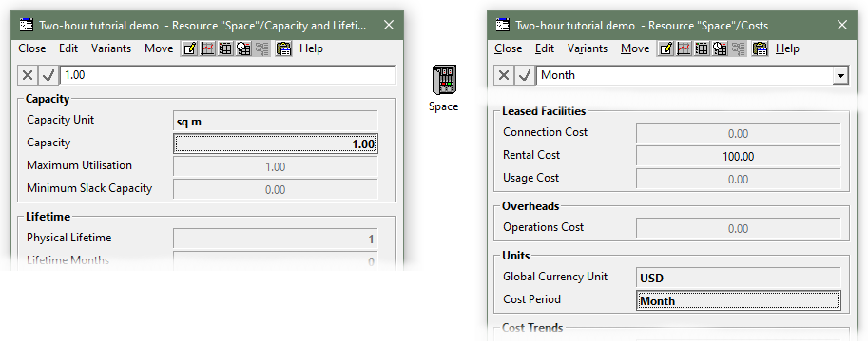Close the Capacity and Lifetime window

(389, 25)
